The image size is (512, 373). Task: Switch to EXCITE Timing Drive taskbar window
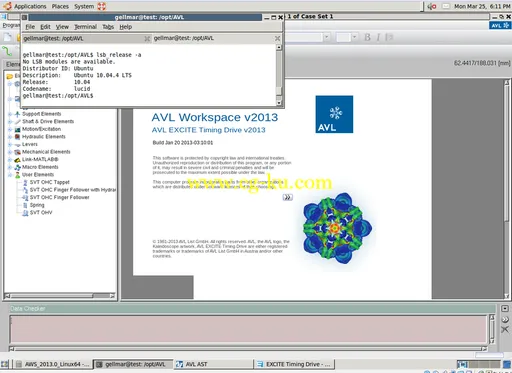pyautogui.click(x=294, y=364)
